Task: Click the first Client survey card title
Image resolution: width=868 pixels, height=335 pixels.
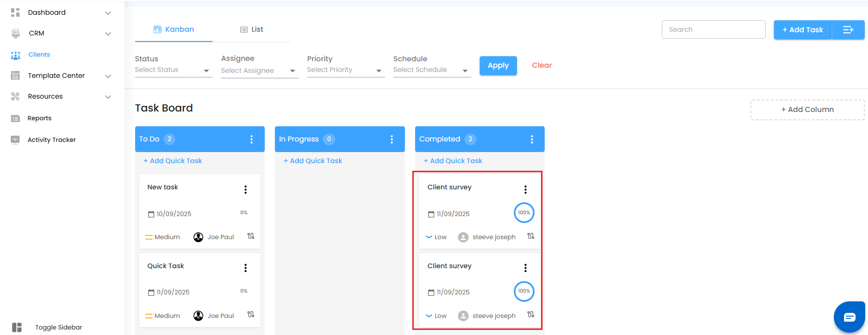Action: pyautogui.click(x=450, y=187)
